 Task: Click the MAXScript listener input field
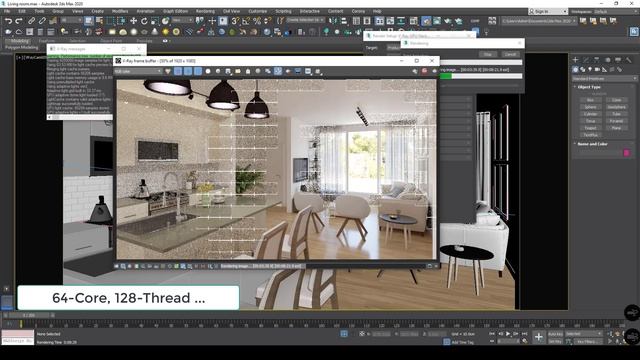point(18,341)
